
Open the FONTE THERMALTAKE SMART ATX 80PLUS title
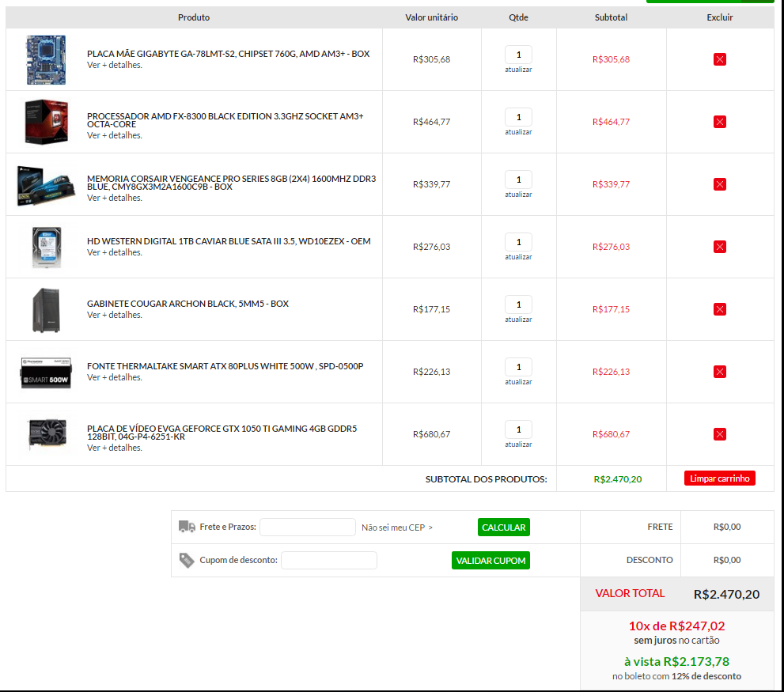[225, 366]
